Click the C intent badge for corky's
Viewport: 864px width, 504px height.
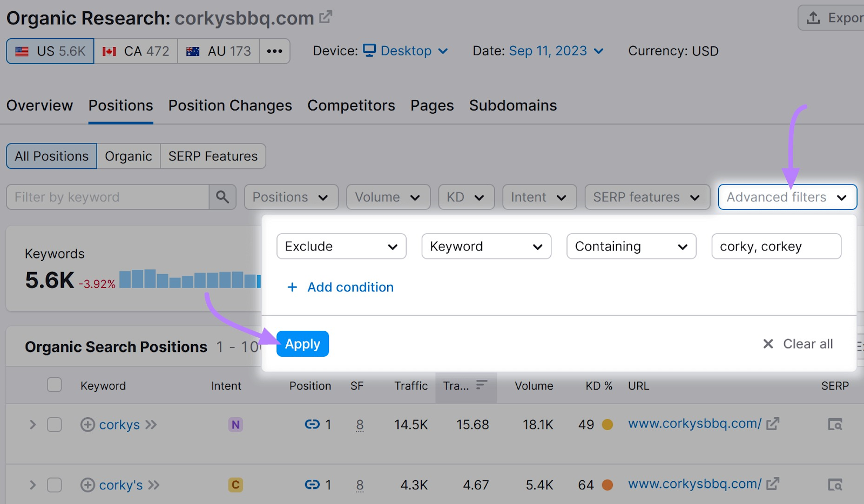(235, 485)
